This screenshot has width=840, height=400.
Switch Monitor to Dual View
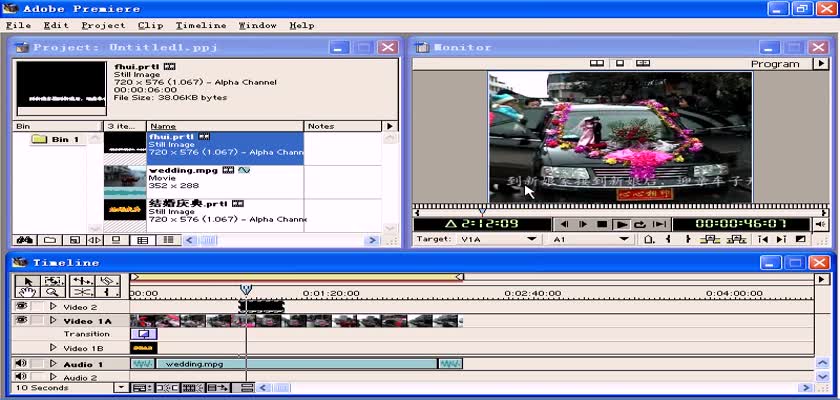tap(596, 63)
